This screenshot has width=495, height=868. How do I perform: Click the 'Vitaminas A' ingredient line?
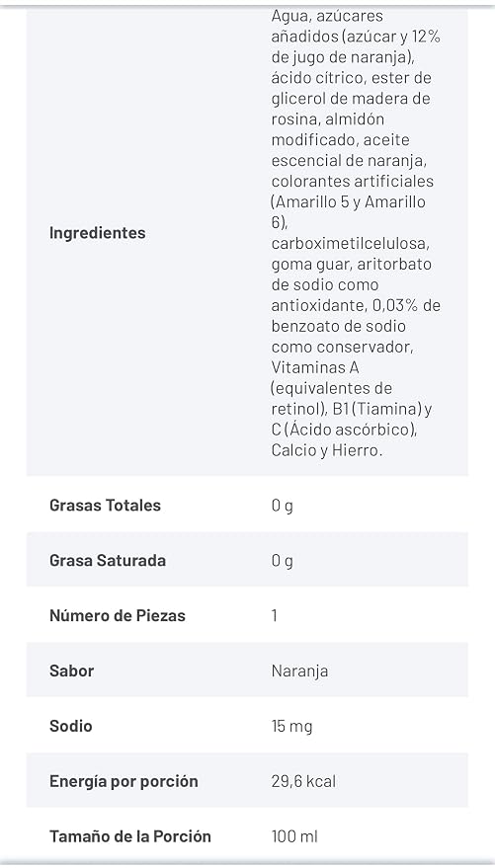315,367
